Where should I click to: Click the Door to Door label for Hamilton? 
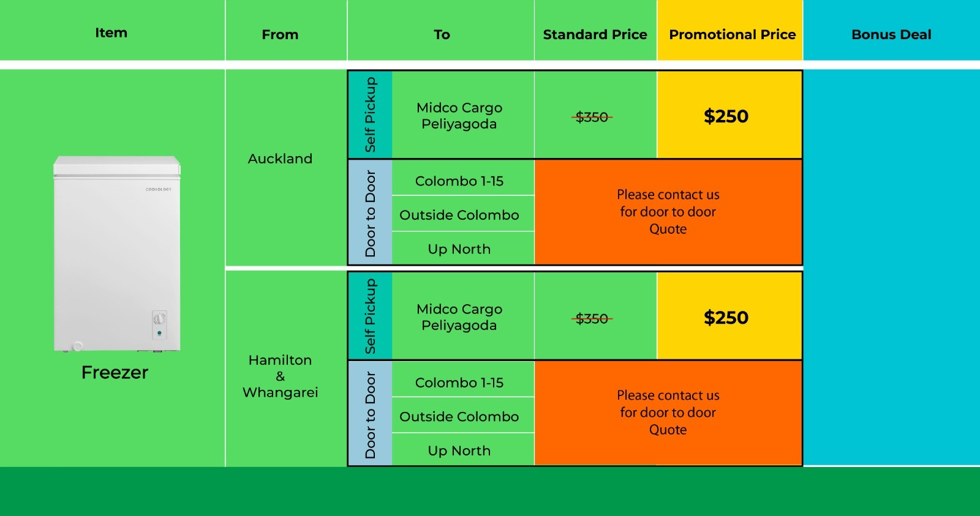(x=370, y=414)
